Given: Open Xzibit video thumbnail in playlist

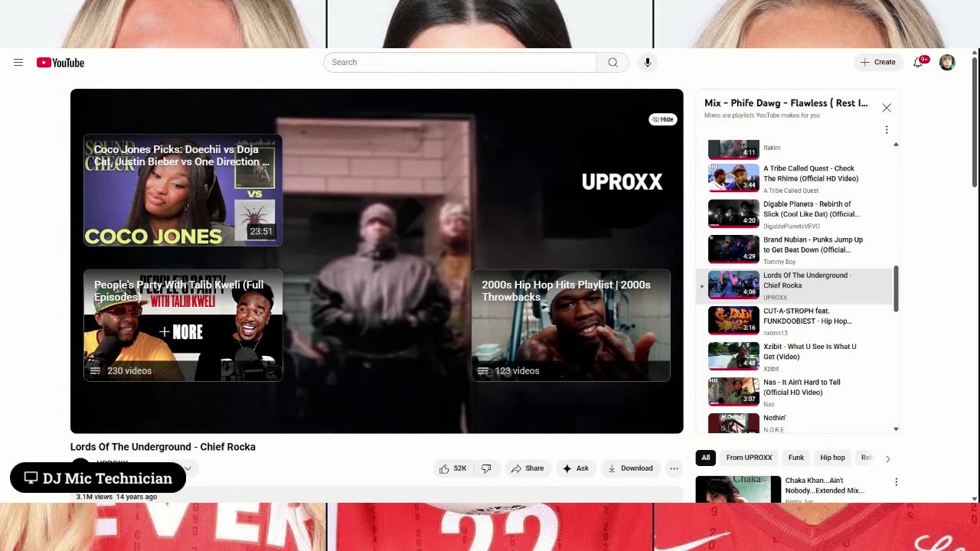Looking at the screenshot, I should click(x=733, y=356).
